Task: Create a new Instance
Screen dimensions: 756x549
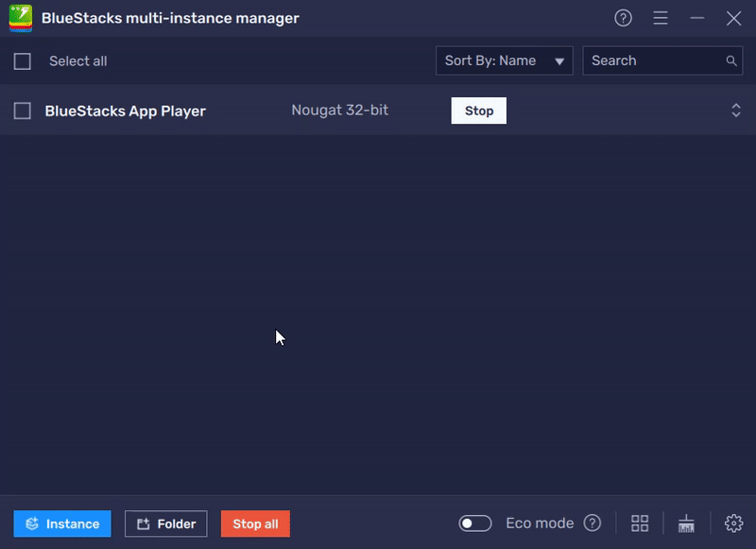Action: 62,523
